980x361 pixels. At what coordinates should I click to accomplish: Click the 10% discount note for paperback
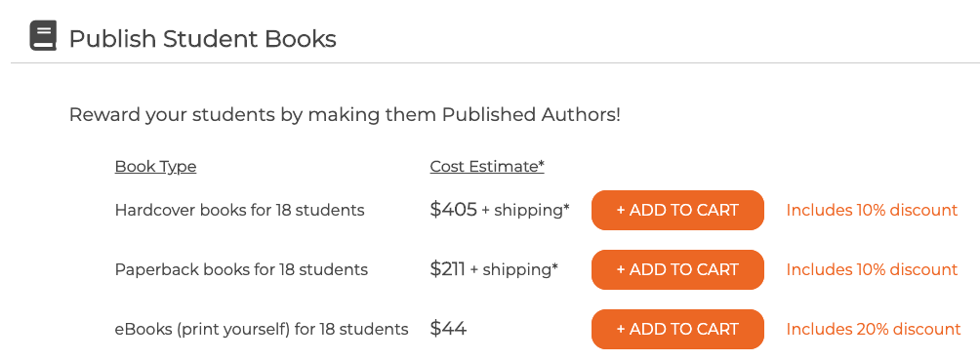click(x=872, y=270)
